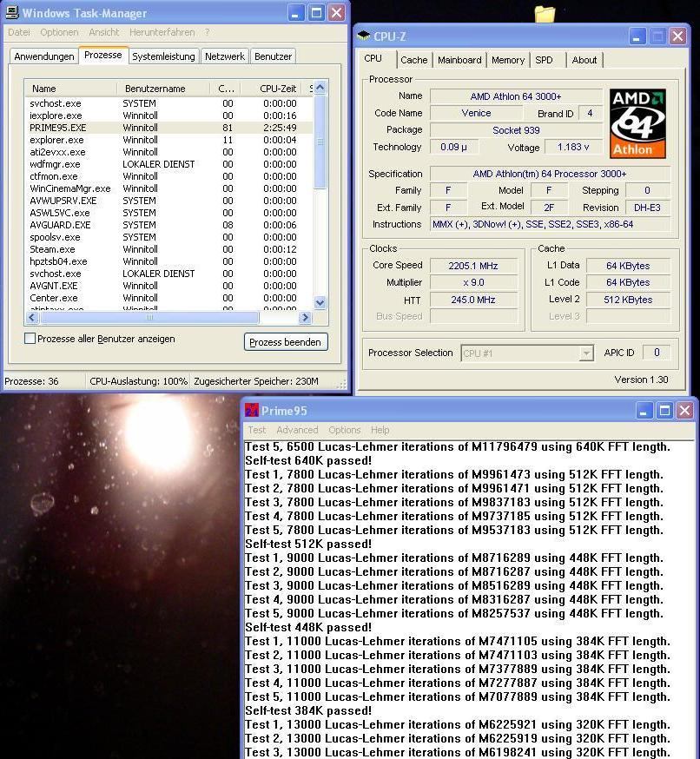
Task: Click the Task-Manager title bar icon
Action: [x=11, y=13]
